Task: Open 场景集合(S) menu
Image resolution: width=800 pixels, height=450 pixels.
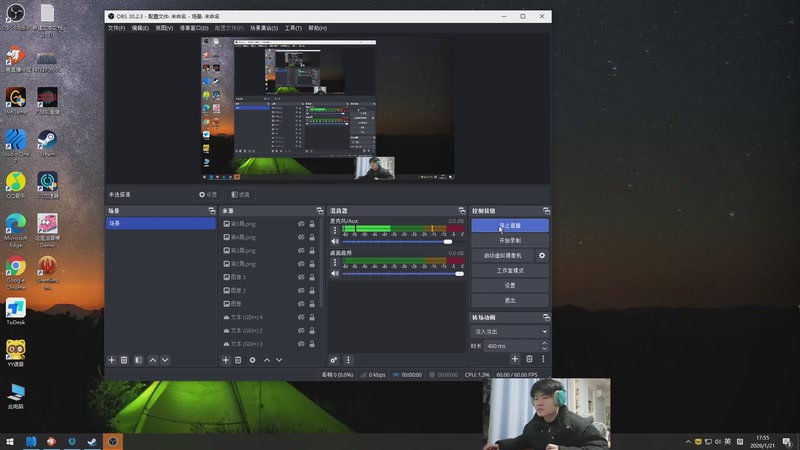Action: pos(264,28)
